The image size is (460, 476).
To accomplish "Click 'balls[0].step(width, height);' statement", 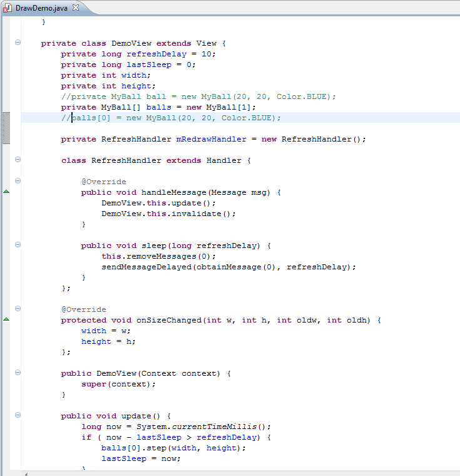I will click(x=173, y=448).
